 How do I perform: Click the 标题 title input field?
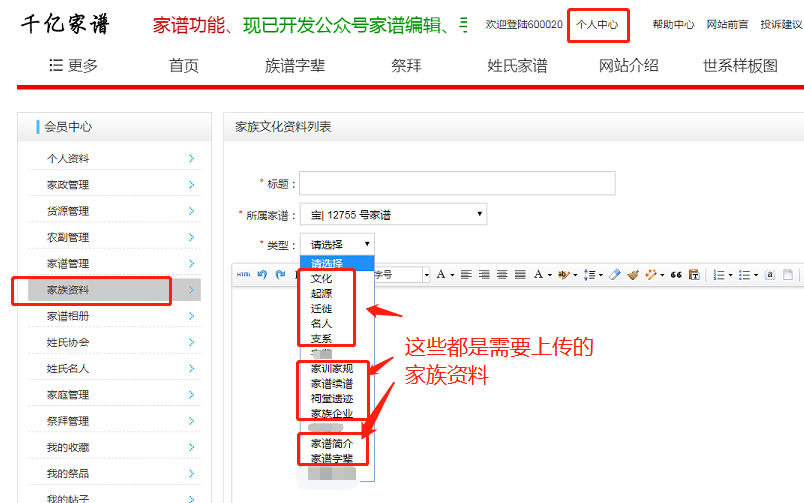click(457, 183)
